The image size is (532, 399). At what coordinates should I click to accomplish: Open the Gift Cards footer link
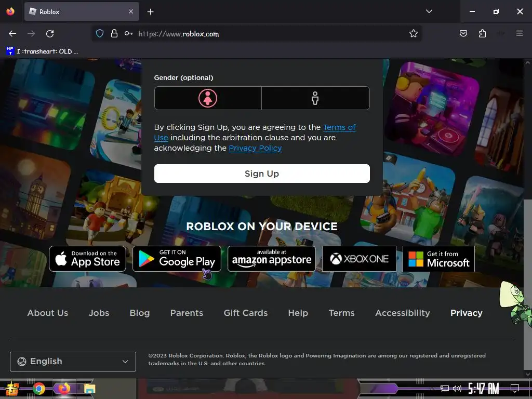246,313
